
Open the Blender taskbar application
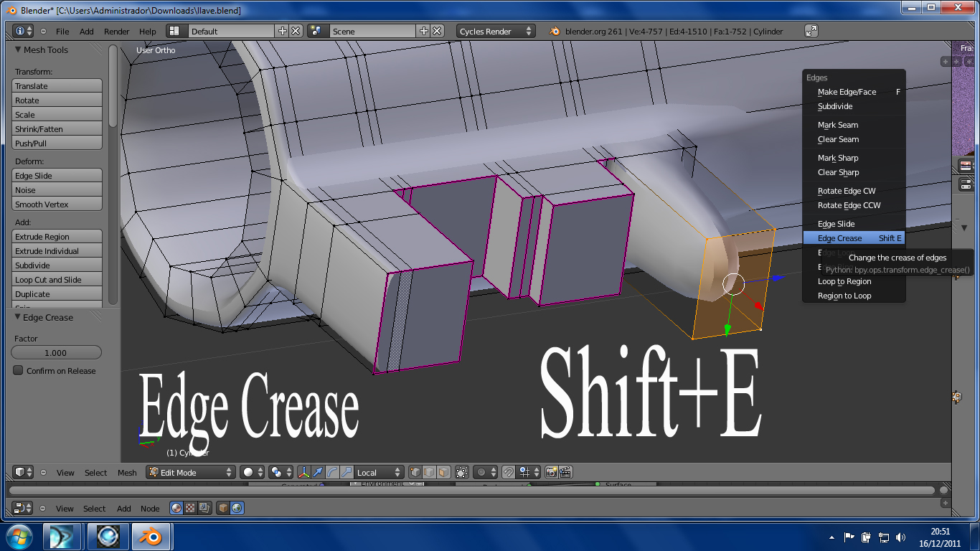click(x=150, y=537)
